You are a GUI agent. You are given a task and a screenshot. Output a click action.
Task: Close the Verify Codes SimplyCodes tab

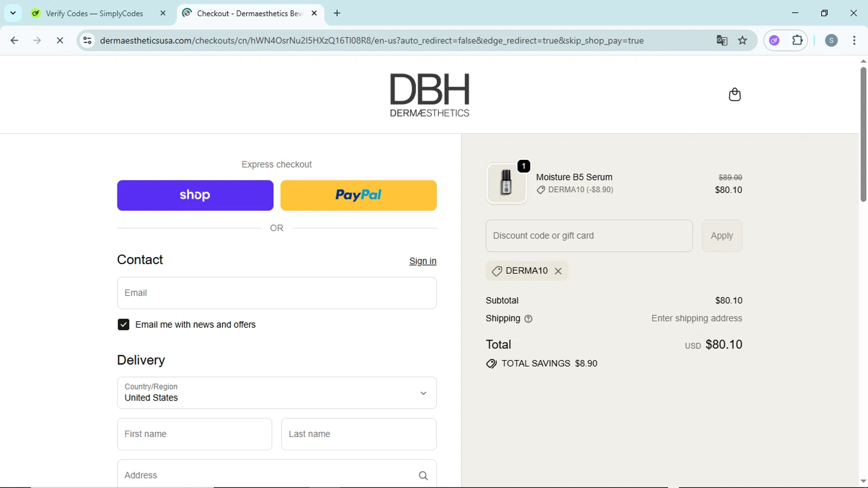163,13
